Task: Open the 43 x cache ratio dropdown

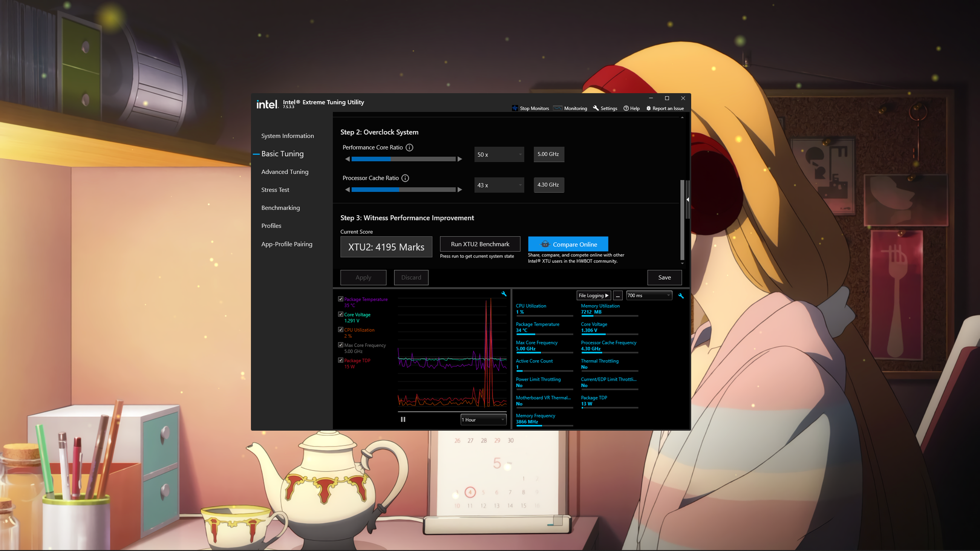Action: (x=499, y=185)
